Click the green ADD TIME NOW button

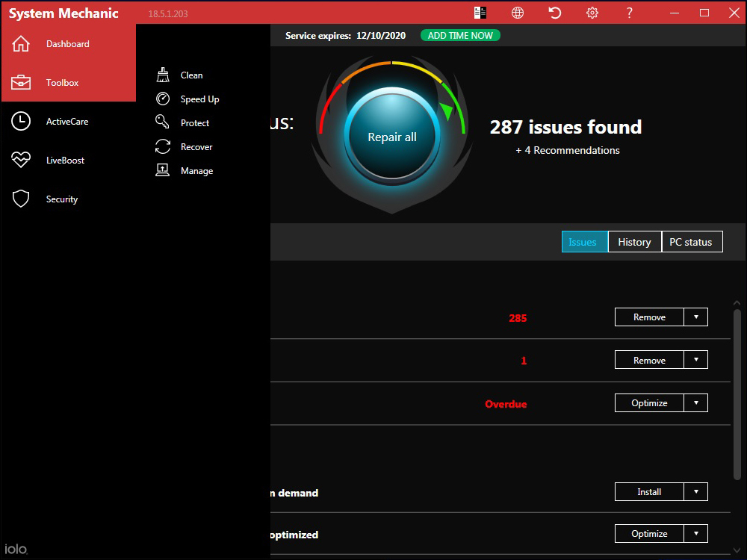[460, 36]
